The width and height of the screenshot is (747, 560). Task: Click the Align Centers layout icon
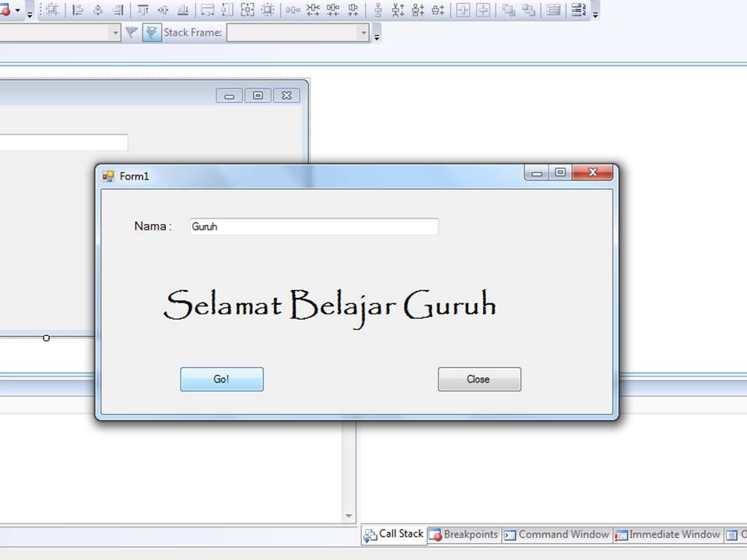(98, 9)
